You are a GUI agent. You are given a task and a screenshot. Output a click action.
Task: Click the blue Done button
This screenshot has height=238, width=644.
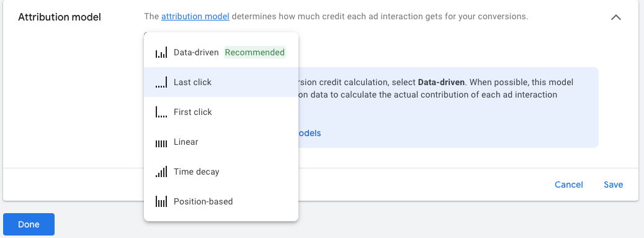point(29,224)
